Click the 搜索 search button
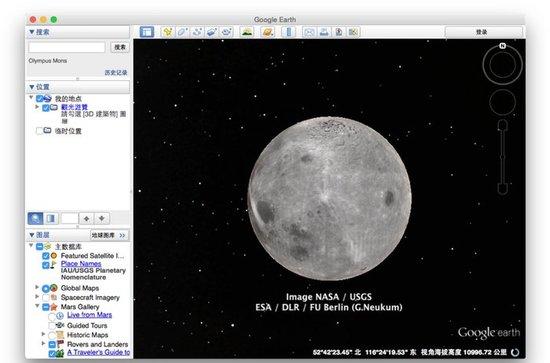Image resolution: width=550 pixels, height=363 pixels. click(x=120, y=47)
